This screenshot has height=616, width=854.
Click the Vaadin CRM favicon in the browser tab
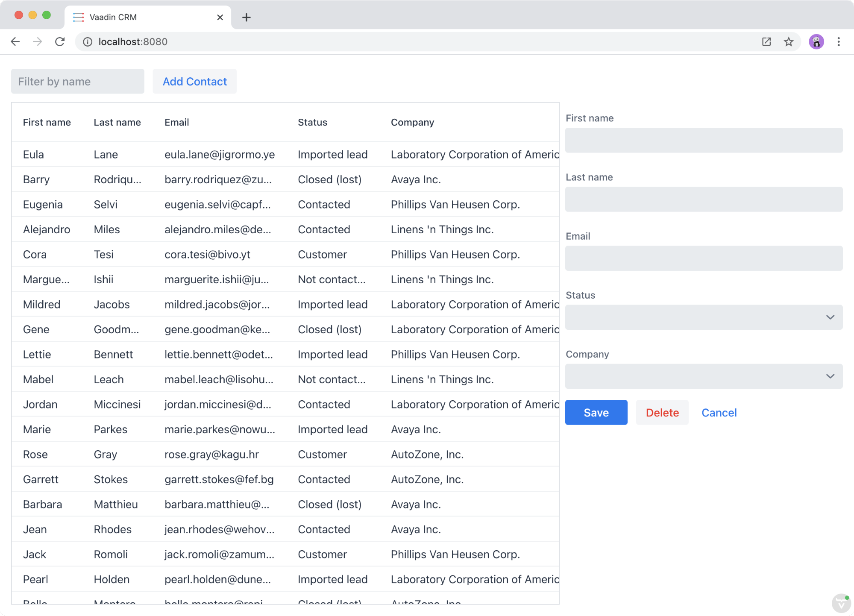coord(79,17)
